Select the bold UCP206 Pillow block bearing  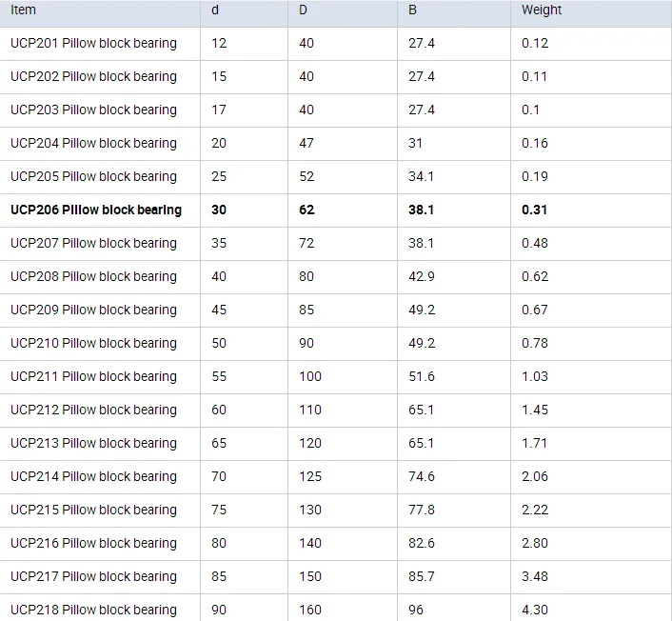coord(95,210)
